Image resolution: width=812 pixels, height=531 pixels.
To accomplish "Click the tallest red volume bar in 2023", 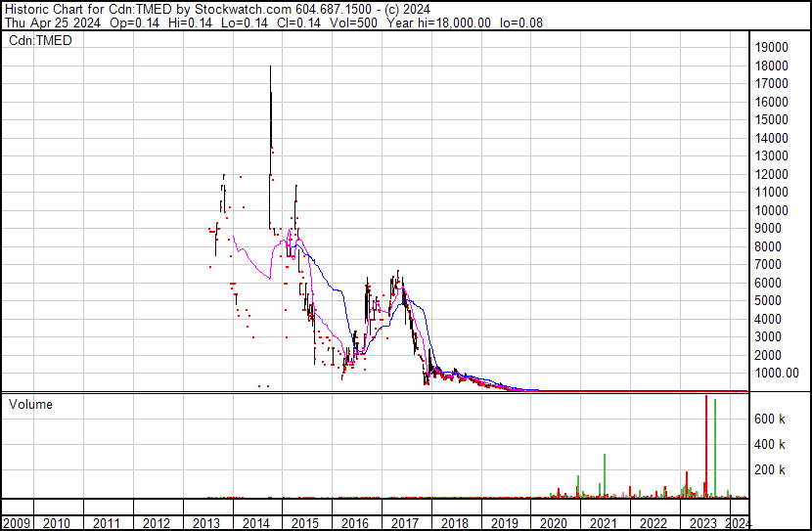I will pos(705,446).
